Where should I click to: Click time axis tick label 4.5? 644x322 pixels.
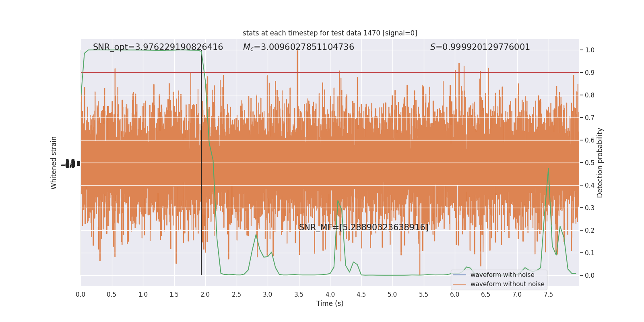[x=361, y=295]
